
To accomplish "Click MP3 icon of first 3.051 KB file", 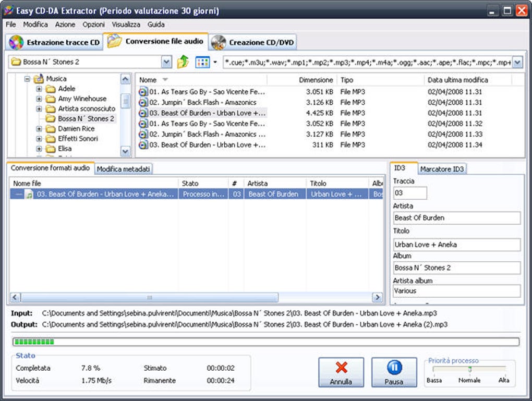I will [143, 92].
